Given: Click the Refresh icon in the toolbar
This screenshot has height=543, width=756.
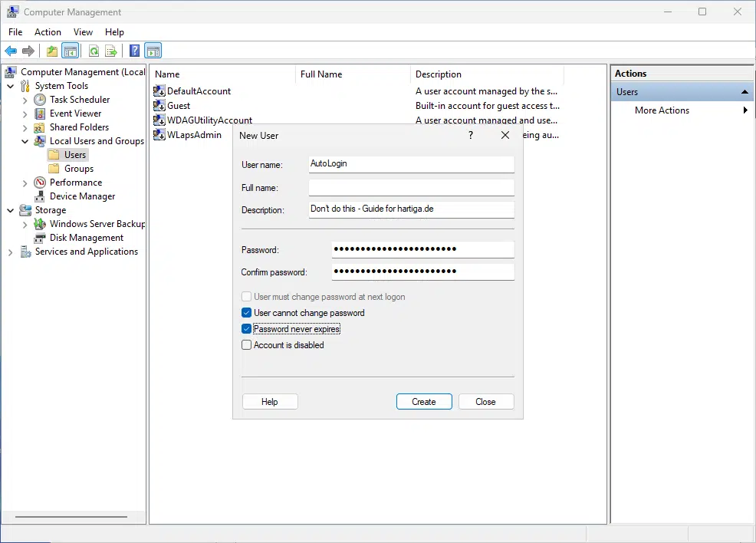Looking at the screenshot, I should (x=94, y=51).
